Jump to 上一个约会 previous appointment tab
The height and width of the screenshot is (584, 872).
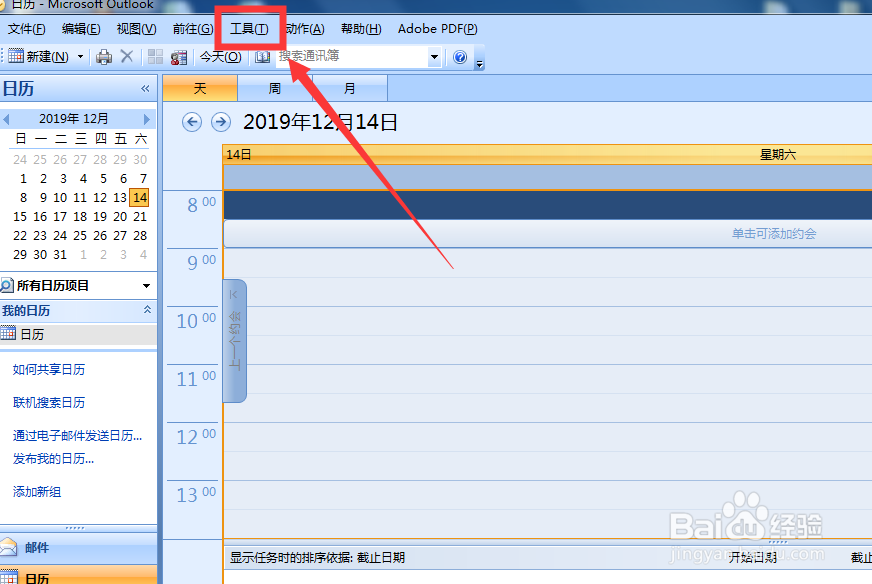click(x=235, y=340)
